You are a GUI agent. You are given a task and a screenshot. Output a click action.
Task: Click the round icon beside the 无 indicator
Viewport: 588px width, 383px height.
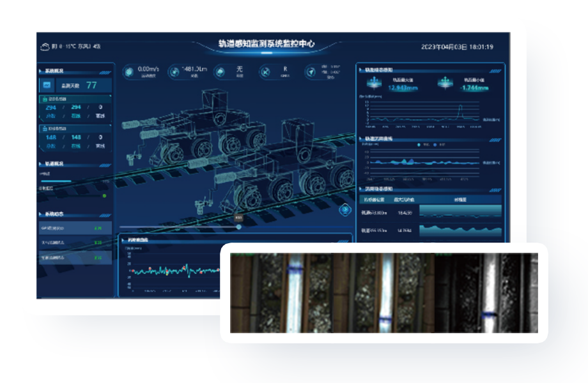click(x=220, y=71)
